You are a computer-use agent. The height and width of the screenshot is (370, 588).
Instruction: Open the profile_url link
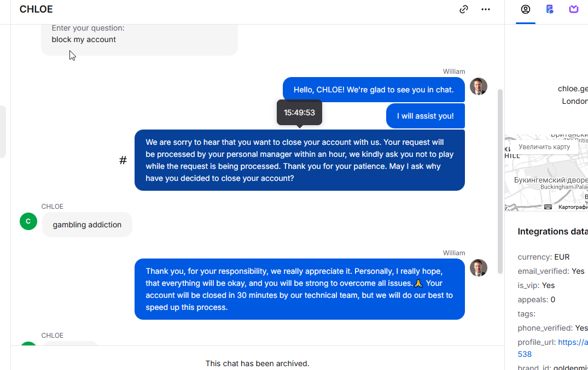[553, 348]
